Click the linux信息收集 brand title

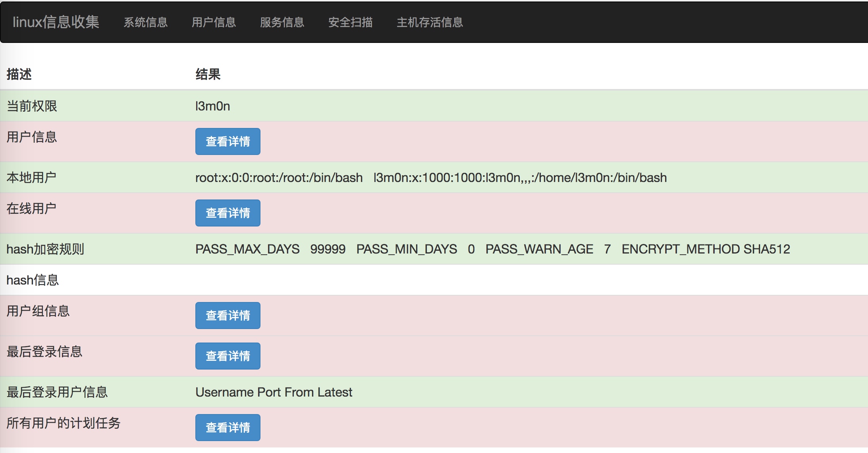[x=56, y=22]
